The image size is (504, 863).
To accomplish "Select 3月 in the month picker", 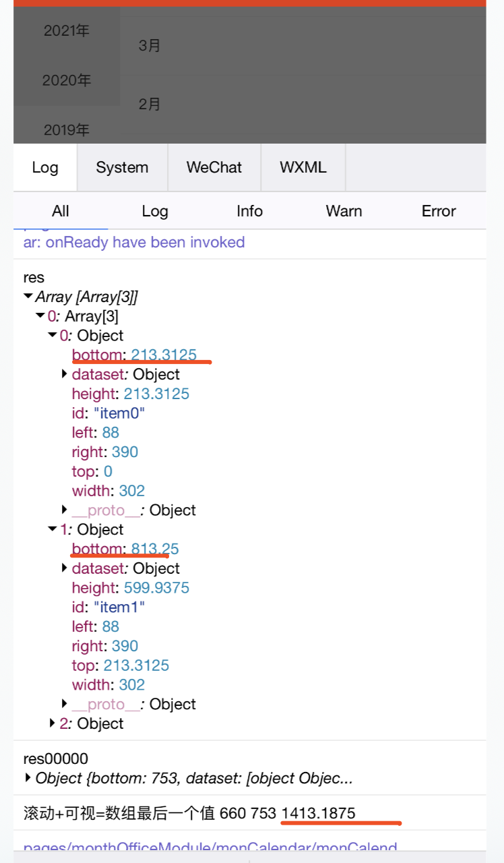I will (x=150, y=45).
